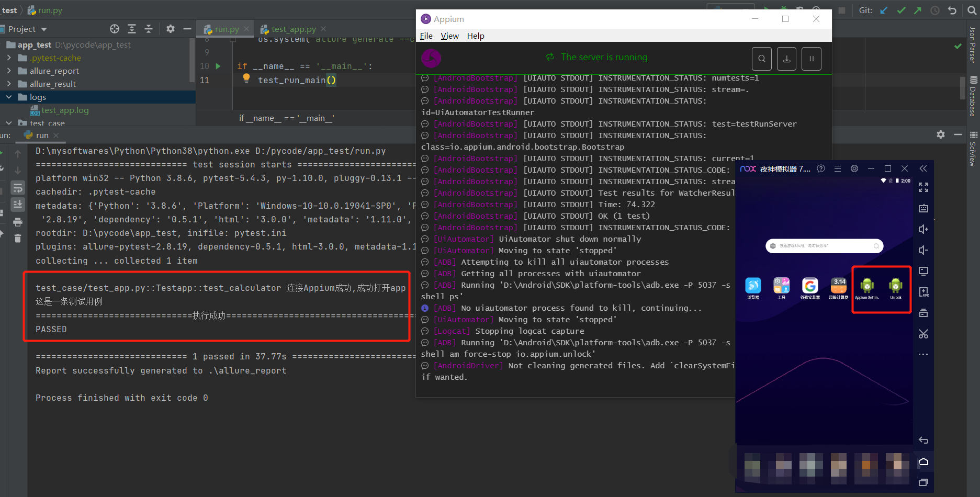This screenshot has height=497, width=980.
Task: Close the run tab in Run panel
Action: click(x=56, y=135)
